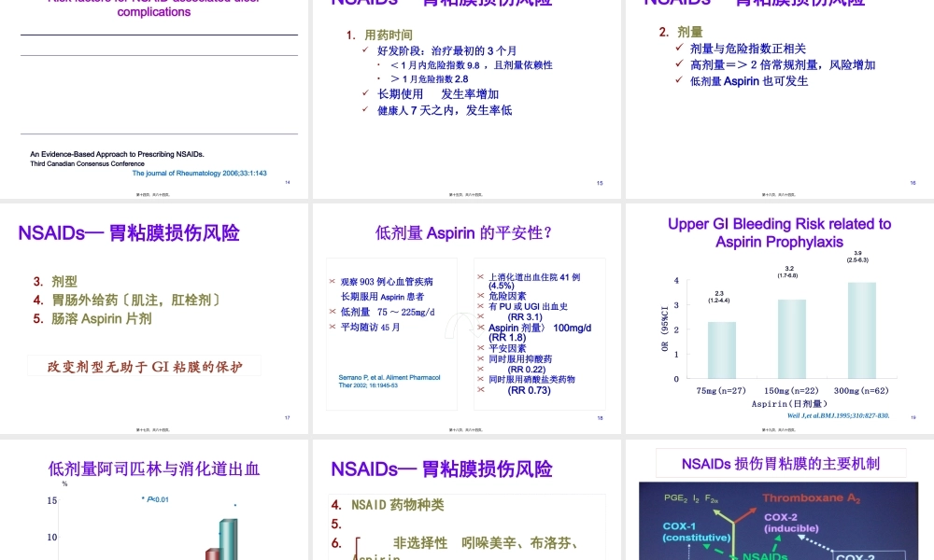Select the 改变剂型无助于GI粘膜的保护 text box
This screenshot has height=560, width=934.
145,365
